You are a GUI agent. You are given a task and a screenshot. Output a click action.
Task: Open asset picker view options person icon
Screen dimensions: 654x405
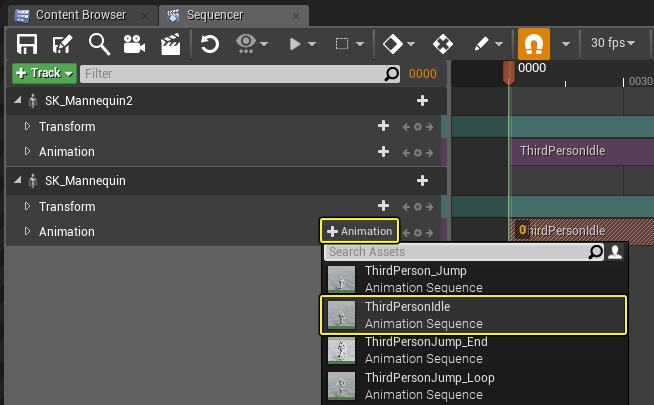tap(615, 252)
